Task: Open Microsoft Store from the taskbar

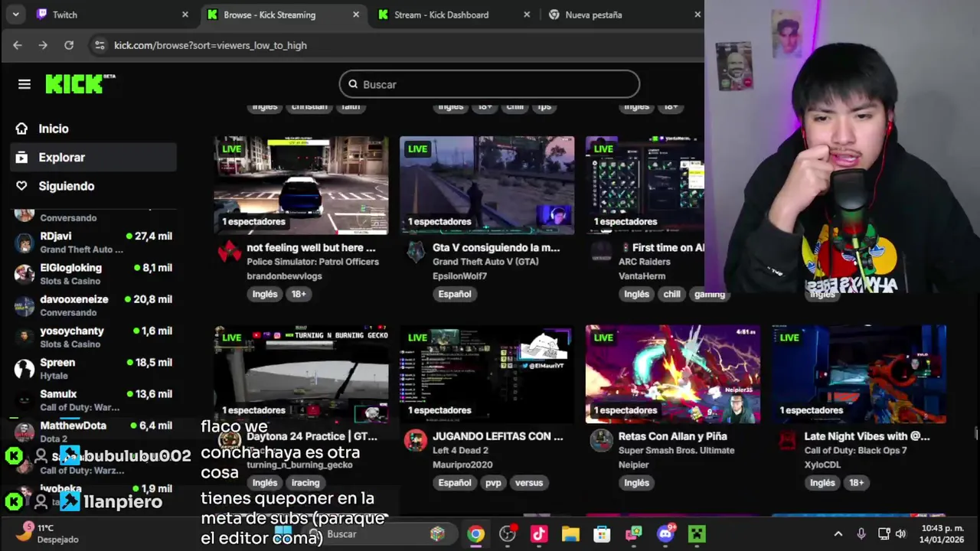Action: pyautogui.click(x=602, y=534)
